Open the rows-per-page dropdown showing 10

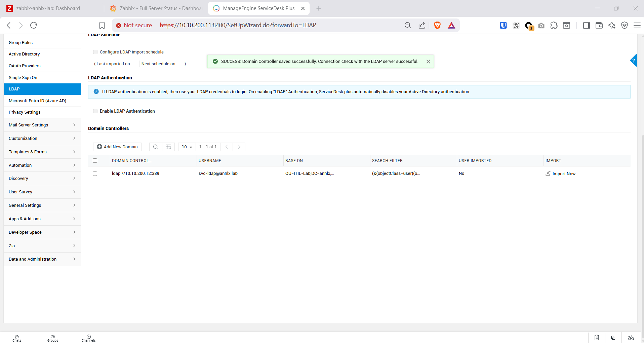187,147
